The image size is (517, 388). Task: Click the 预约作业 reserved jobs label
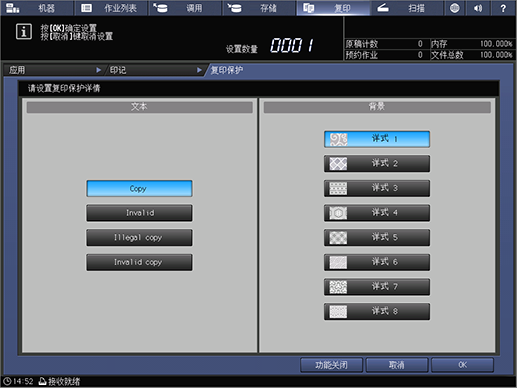(362, 55)
